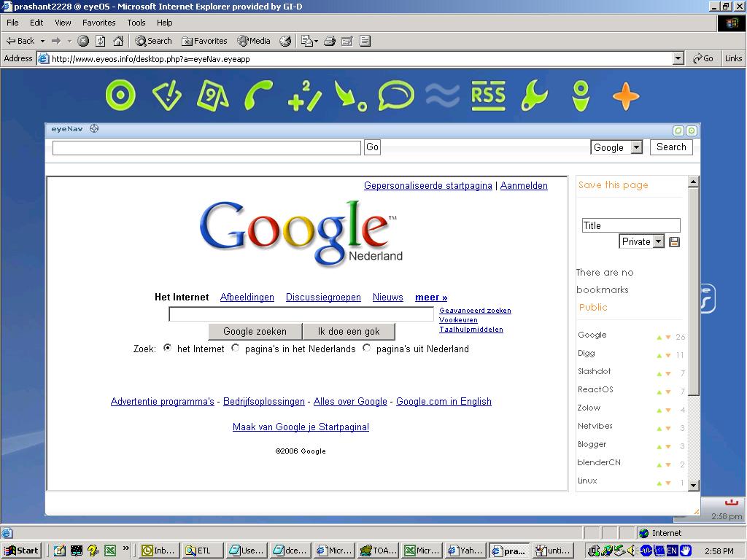Open the speech bubble chat app icon

[396, 96]
